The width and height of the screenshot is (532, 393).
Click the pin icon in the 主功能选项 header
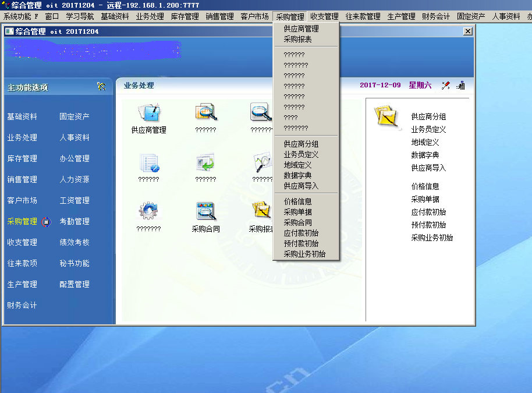pyautogui.click(x=102, y=87)
